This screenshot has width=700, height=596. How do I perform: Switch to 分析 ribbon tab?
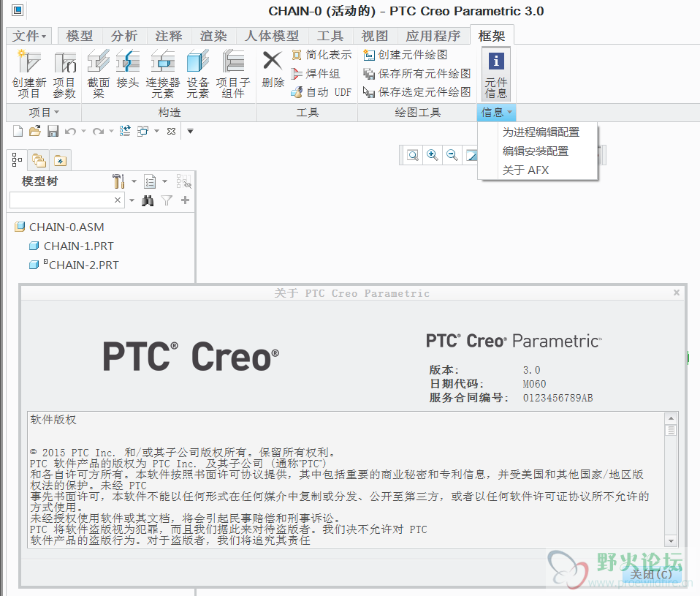124,36
